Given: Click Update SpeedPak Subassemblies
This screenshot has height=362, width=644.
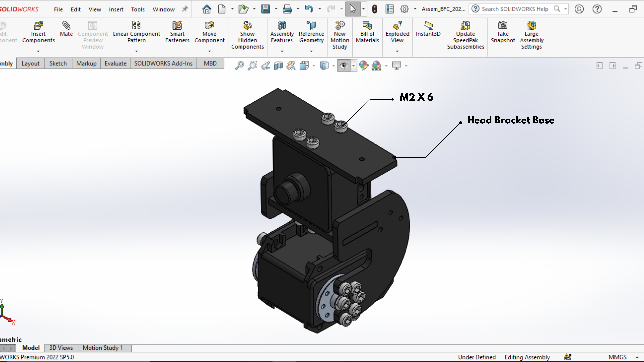Looking at the screenshot, I should 466,35.
